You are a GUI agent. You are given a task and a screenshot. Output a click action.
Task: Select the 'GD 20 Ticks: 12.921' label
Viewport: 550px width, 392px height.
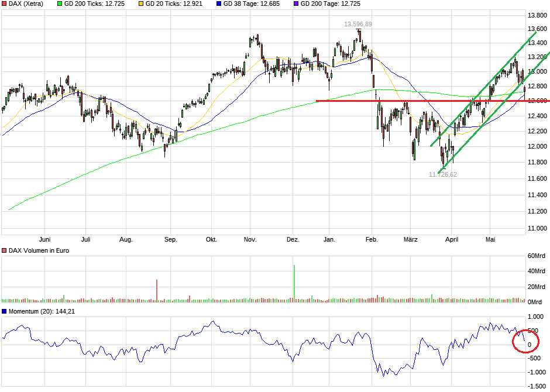tap(174, 4)
